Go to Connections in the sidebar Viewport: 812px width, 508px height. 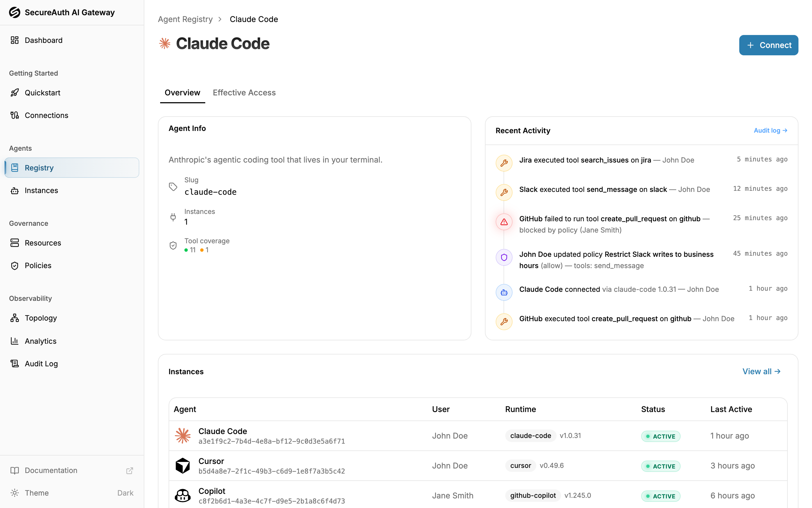click(72, 115)
